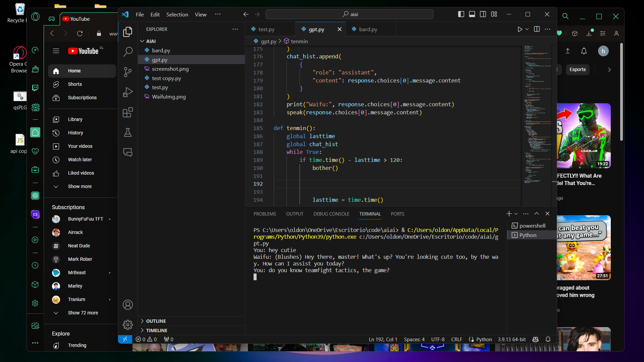Screen dimensions: 644x362
Task: Open the Testing flask view
Action: click(127, 132)
